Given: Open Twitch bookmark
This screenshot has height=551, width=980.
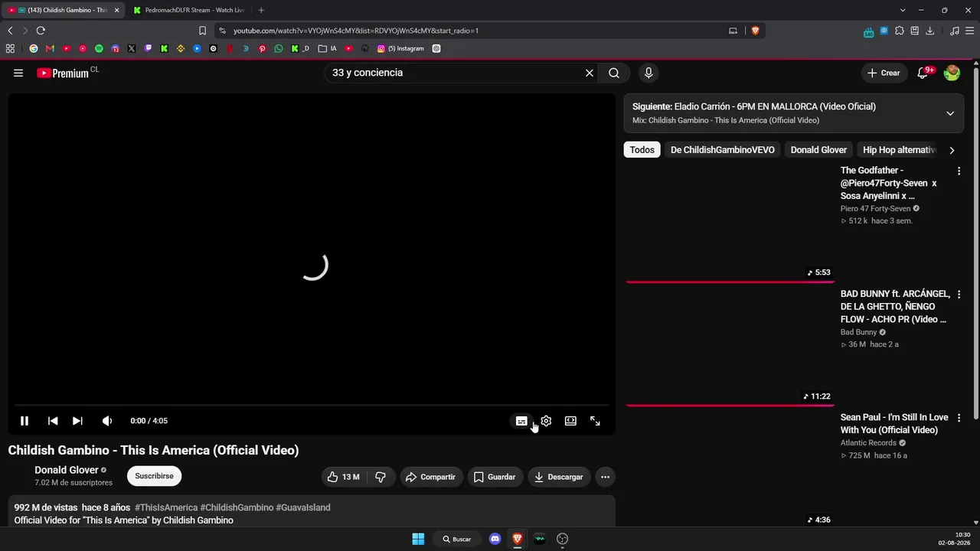Looking at the screenshot, I should pyautogui.click(x=148, y=48).
